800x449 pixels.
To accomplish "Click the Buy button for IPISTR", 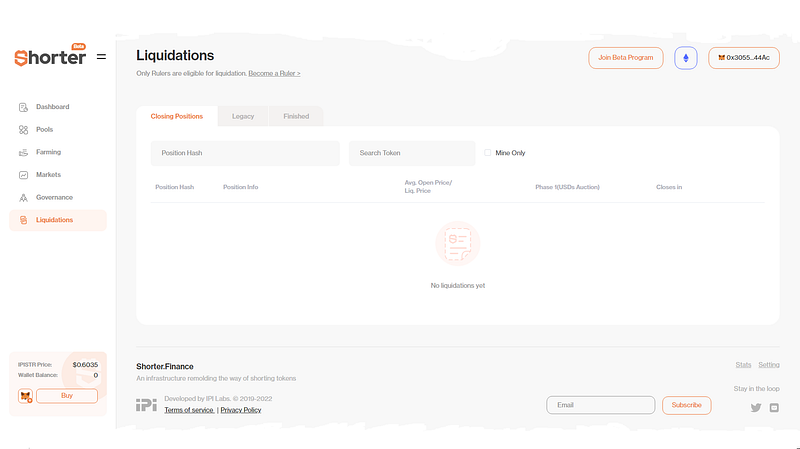I will 67,396.
